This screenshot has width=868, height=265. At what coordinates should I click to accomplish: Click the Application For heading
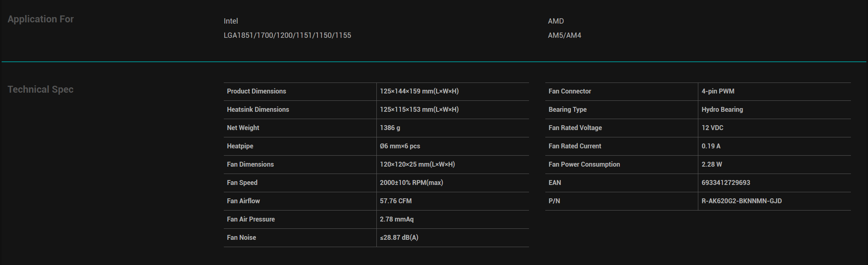41,19
